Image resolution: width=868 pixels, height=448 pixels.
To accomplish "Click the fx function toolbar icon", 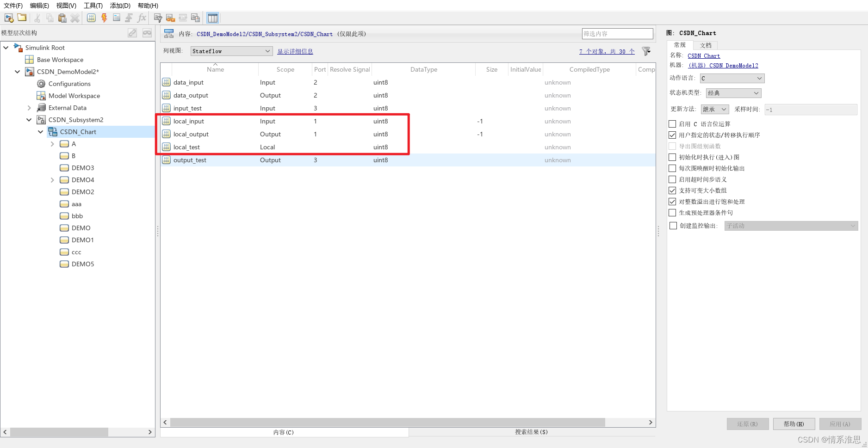I will click(142, 18).
